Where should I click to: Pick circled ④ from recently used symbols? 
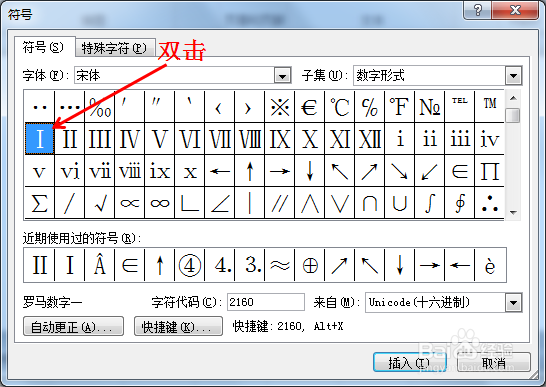(x=189, y=265)
